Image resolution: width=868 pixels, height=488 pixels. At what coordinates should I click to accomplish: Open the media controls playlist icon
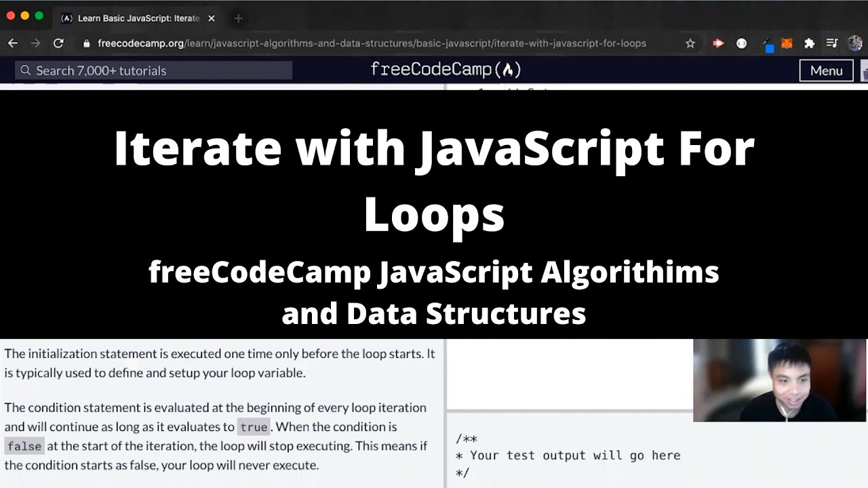[x=832, y=43]
